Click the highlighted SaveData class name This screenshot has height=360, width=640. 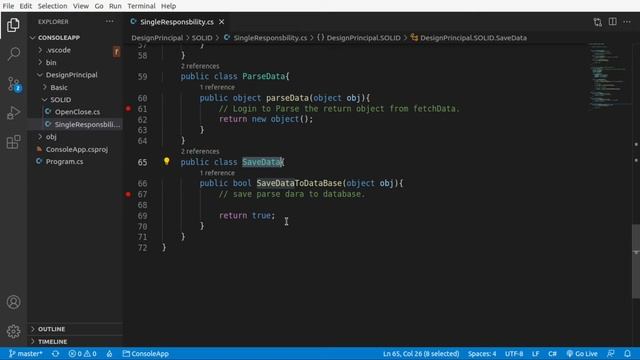pyautogui.click(x=262, y=162)
